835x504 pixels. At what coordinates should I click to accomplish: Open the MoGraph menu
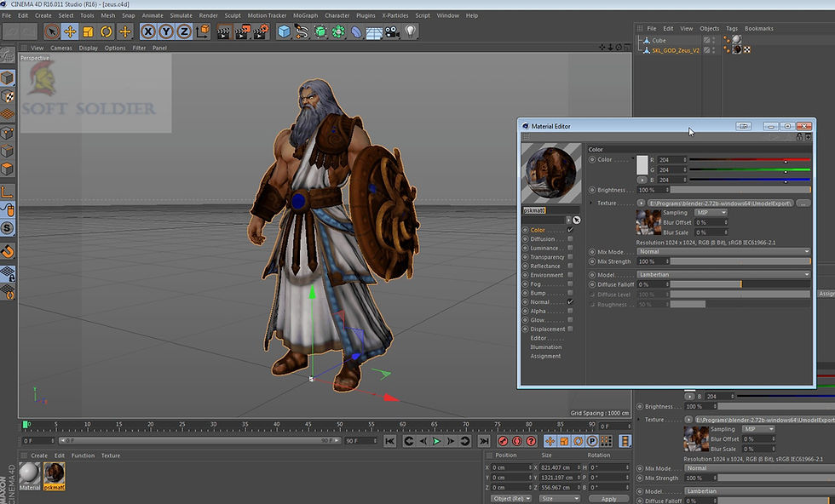click(x=306, y=15)
